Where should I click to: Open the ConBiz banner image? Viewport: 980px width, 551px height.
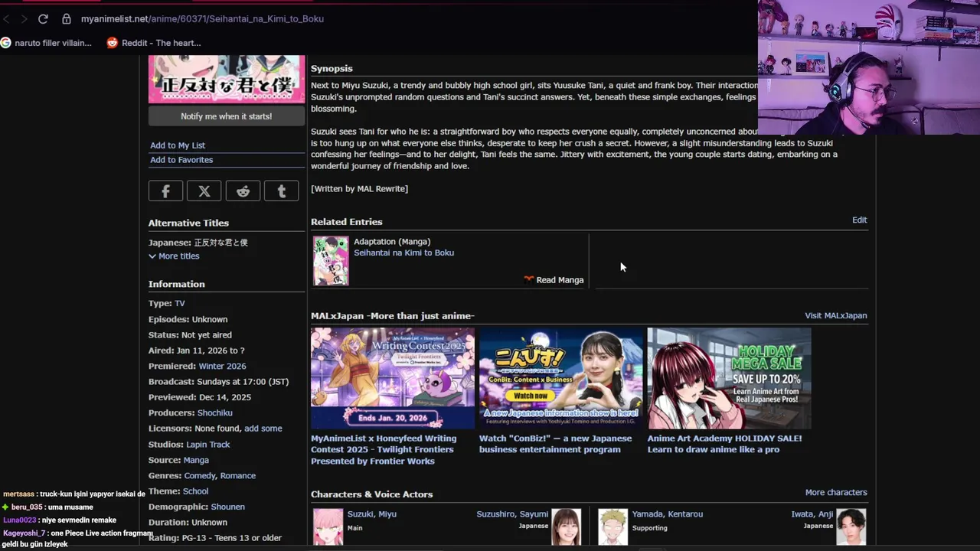pos(561,378)
